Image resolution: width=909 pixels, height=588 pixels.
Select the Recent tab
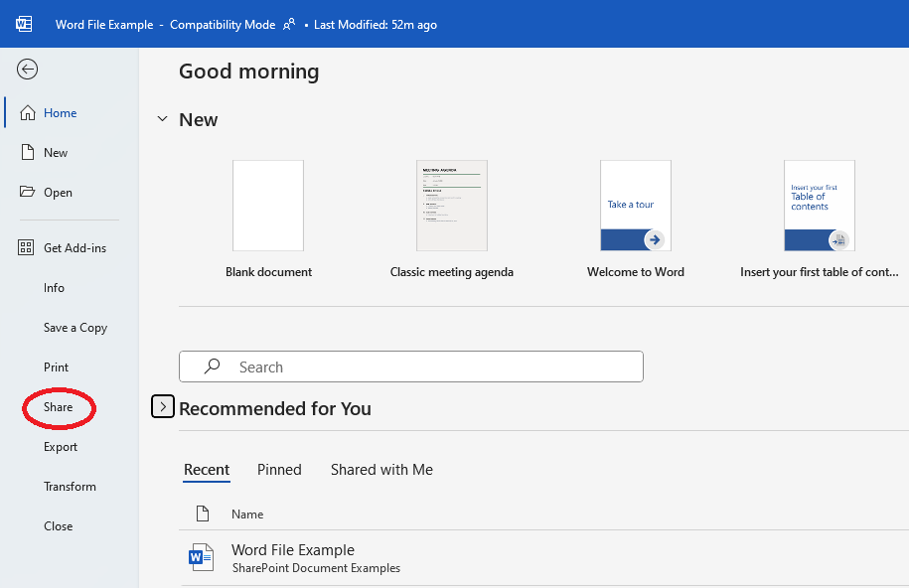click(207, 470)
